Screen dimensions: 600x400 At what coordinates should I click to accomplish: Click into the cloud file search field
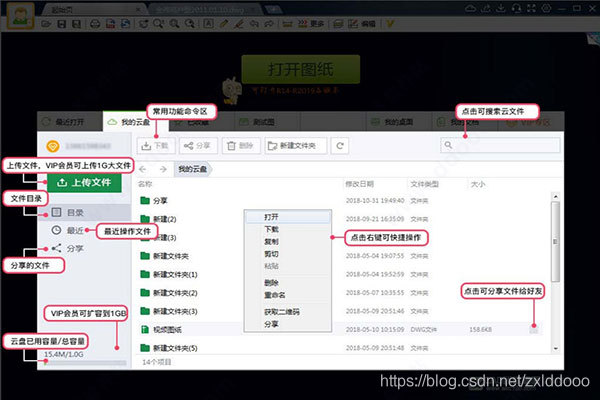coord(500,145)
